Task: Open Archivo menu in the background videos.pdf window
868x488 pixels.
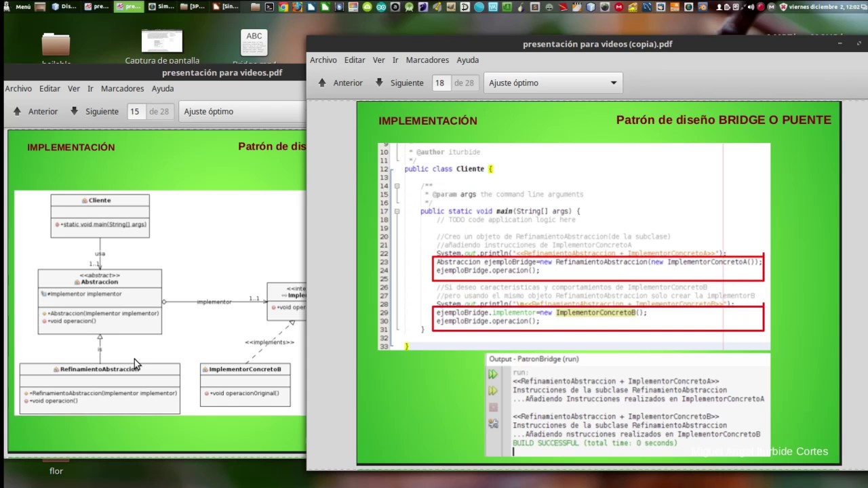Action: pos(18,88)
